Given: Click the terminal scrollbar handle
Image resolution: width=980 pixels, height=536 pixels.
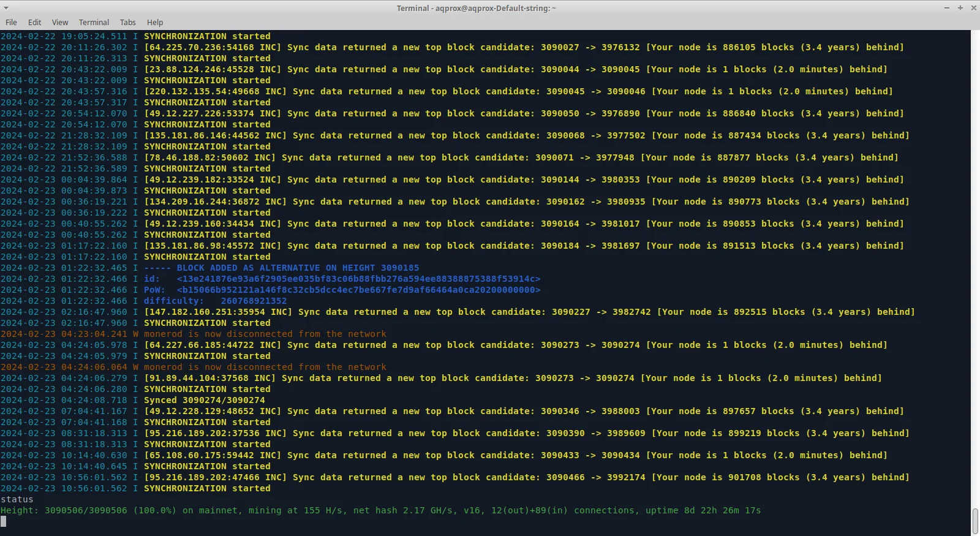Looking at the screenshot, I should click(975, 521).
